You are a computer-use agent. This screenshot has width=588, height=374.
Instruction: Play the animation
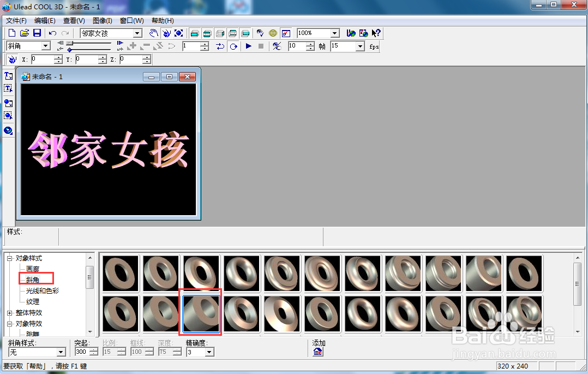tap(248, 46)
